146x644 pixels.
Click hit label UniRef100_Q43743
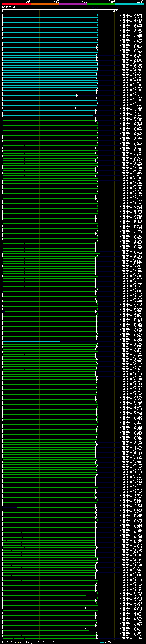tap(131, 251)
